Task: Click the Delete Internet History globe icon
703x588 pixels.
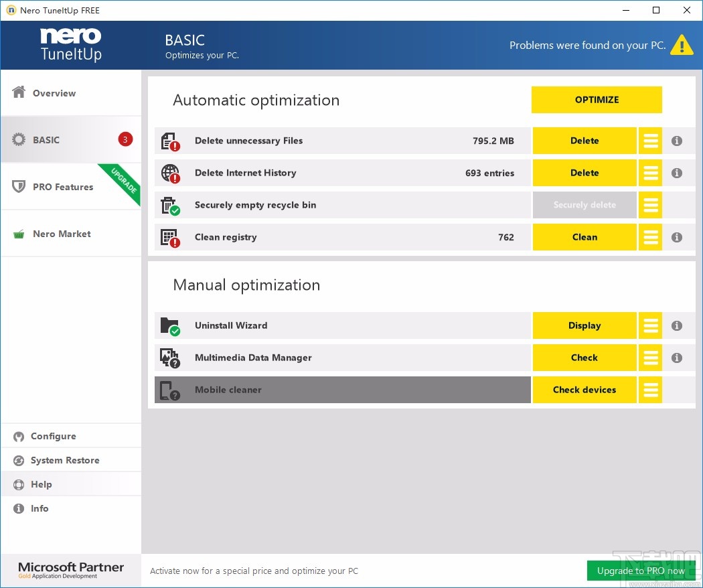Action: [x=170, y=173]
